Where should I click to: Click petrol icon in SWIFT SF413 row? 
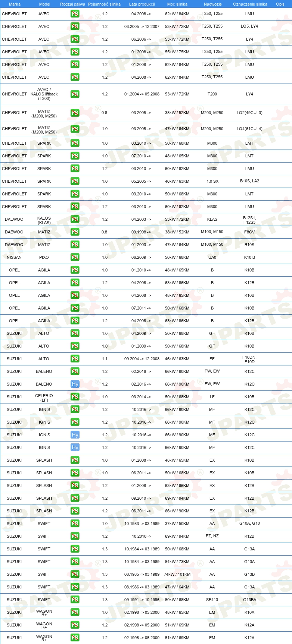tap(75, 600)
